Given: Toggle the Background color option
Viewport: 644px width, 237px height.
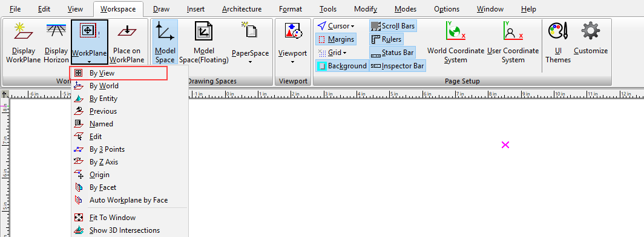Looking at the screenshot, I should click(342, 66).
